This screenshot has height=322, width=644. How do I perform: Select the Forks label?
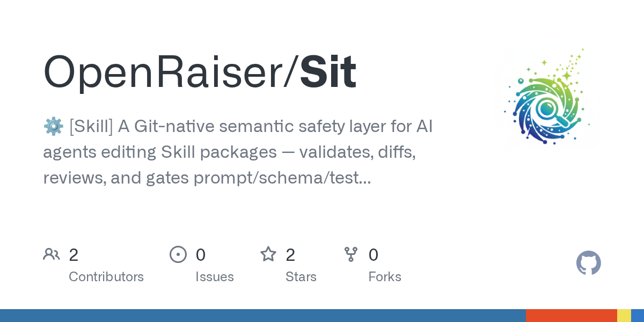385,277
